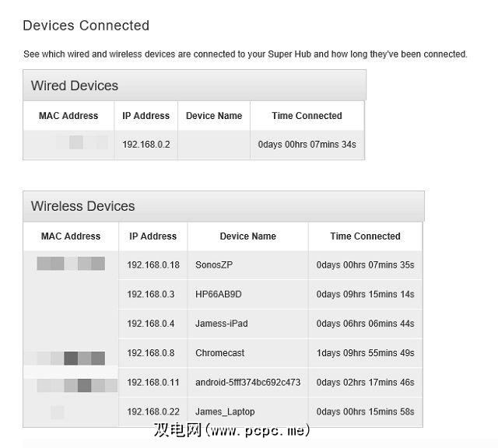Select IP Address column header in Wired table
The image size is (498, 448).
(x=146, y=116)
